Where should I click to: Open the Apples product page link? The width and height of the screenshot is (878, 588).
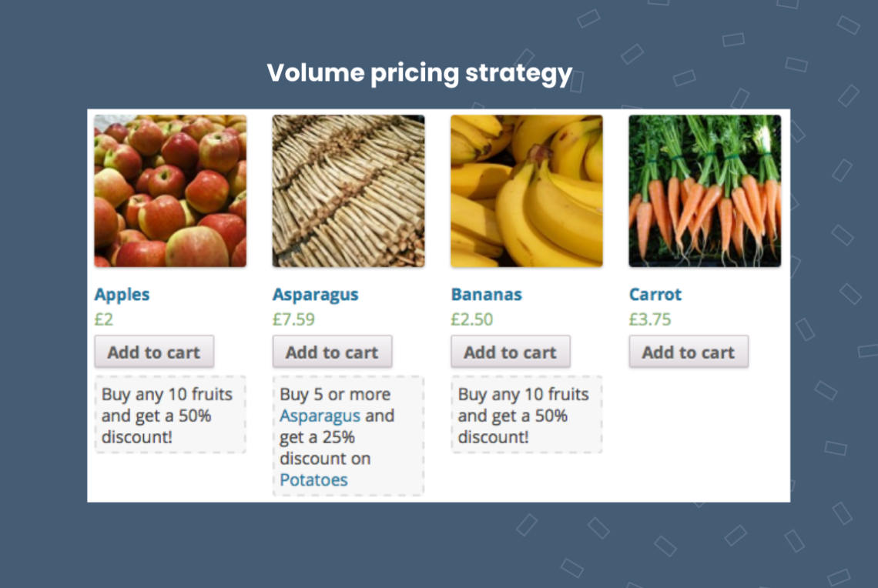pos(122,294)
